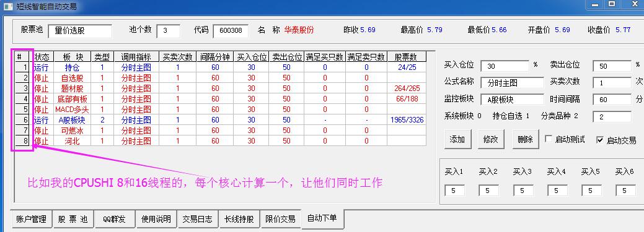Click the 66/188 stock count cell
The image size is (644, 232).
407,99
